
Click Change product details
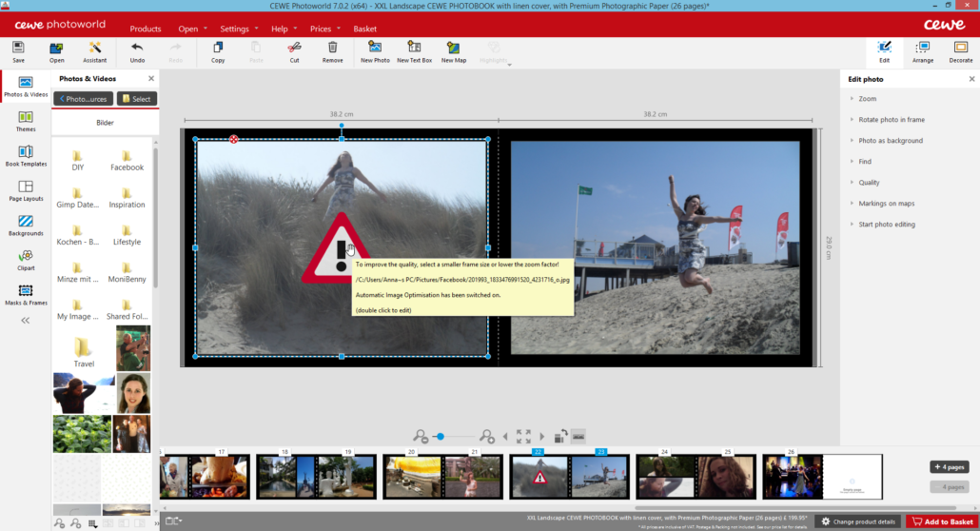tap(858, 521)
